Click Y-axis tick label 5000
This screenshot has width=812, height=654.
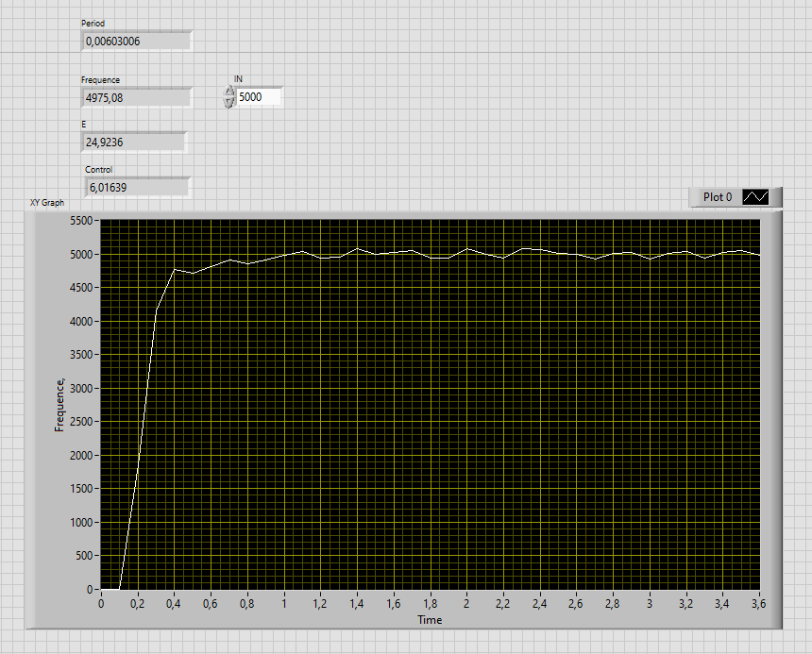(x=81, y=255)
